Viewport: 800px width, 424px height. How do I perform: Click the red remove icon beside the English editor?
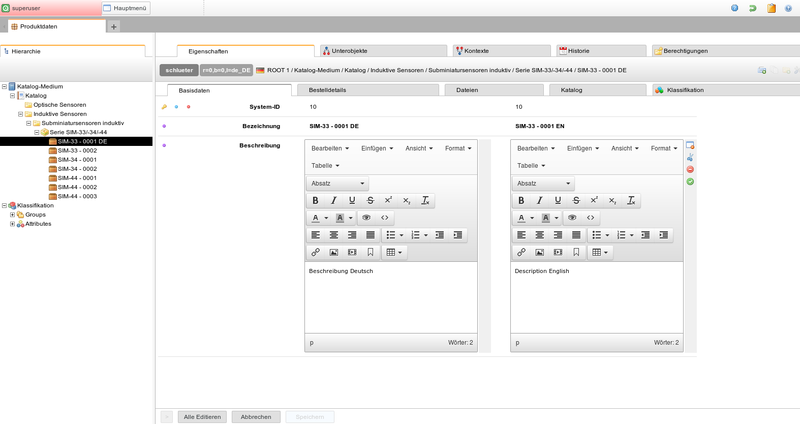(690, 169)
